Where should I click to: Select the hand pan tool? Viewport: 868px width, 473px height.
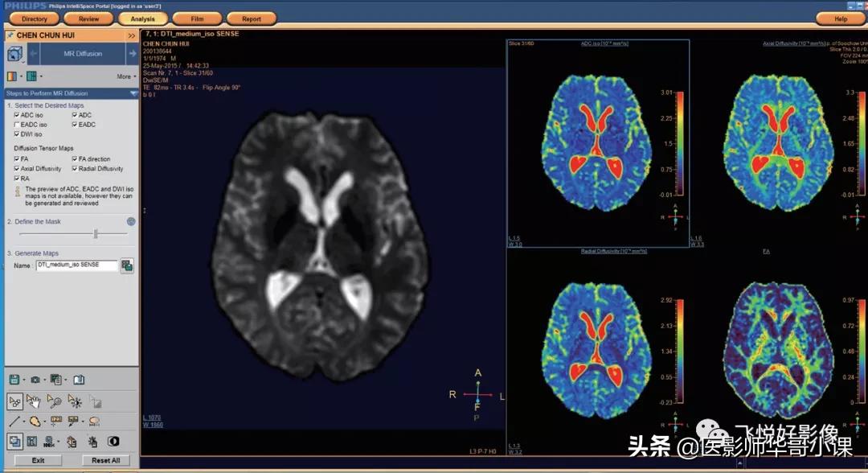coord(34,401)
